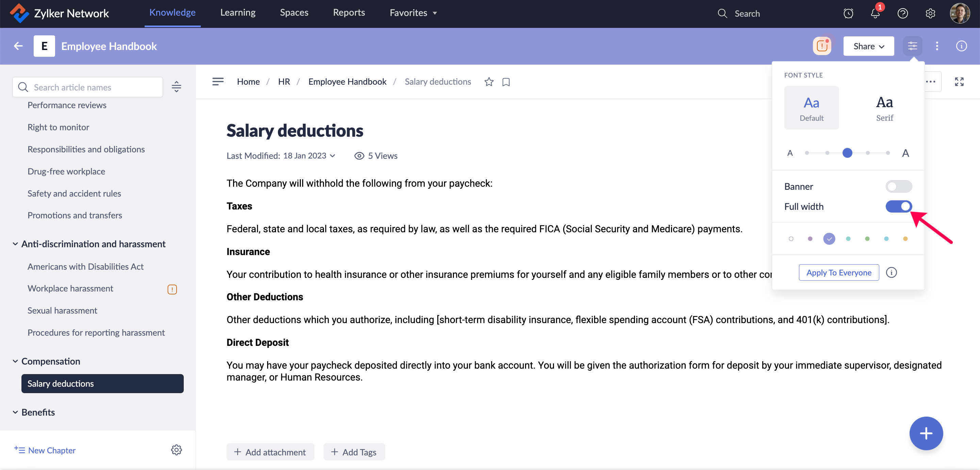Turn off the Full width toggle
The width and height of the screenshot is (980, 470).
coord(898,206)
